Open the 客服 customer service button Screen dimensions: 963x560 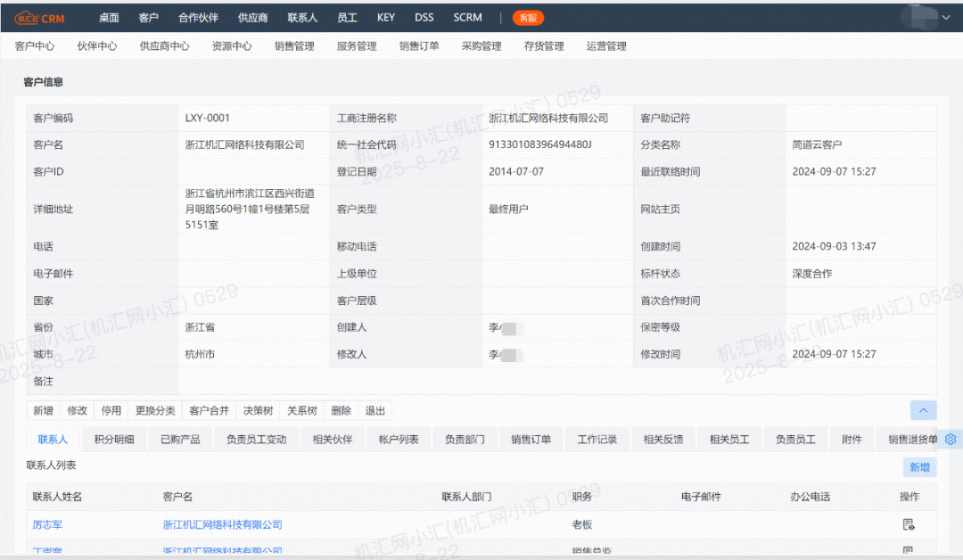[528, 17]
